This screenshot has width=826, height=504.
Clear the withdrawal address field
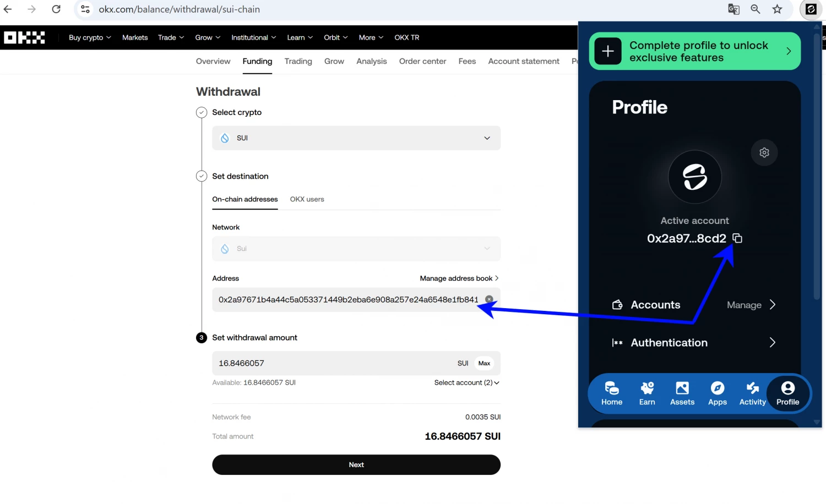pos(489,299)
